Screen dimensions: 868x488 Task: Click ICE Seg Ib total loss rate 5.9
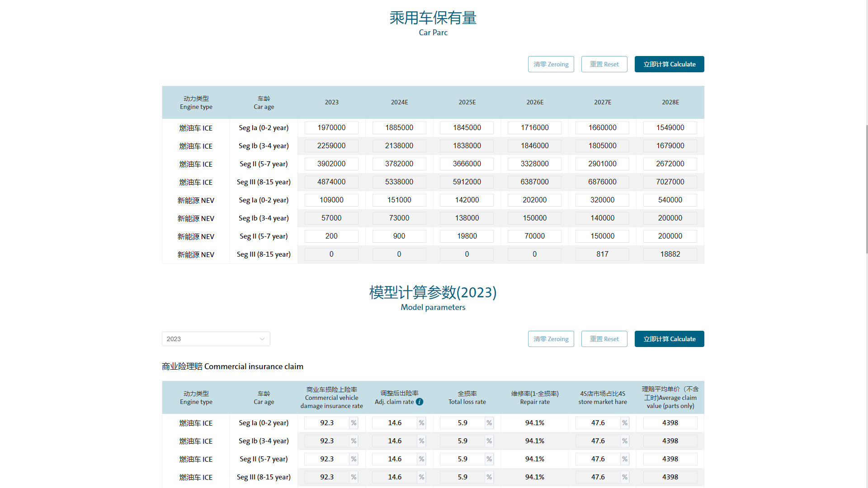(x=462, y=441)
